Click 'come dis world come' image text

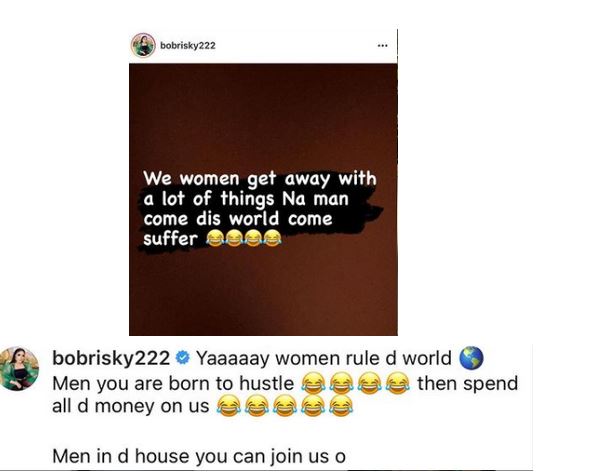pos(238,219)
